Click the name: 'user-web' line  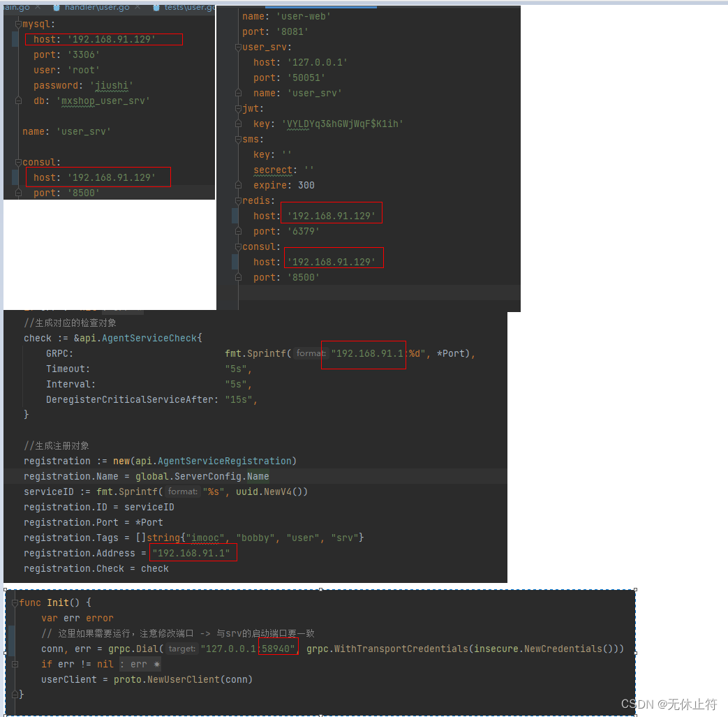[x=286, y=16]
